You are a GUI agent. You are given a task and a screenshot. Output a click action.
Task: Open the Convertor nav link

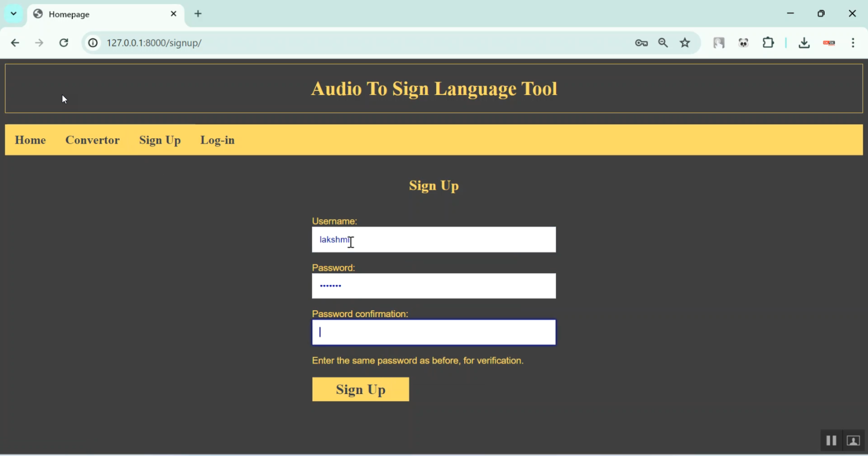93,140
